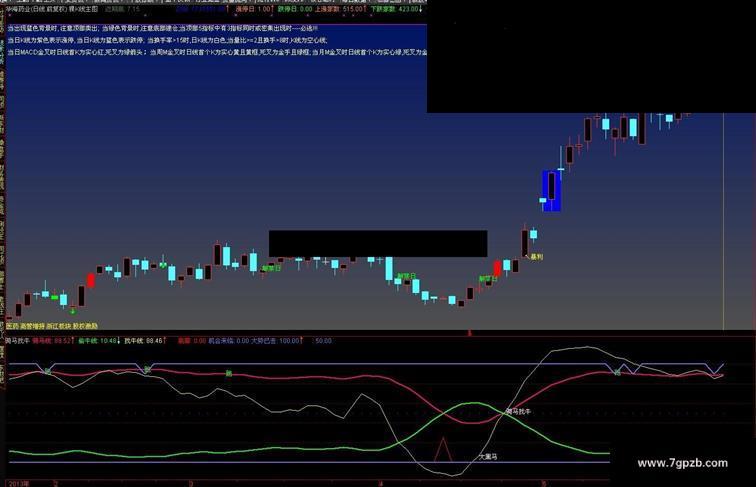Viewport: 756px width, 487px height.
Task: Click the rightmost 熊 marker
Action: 618,372
